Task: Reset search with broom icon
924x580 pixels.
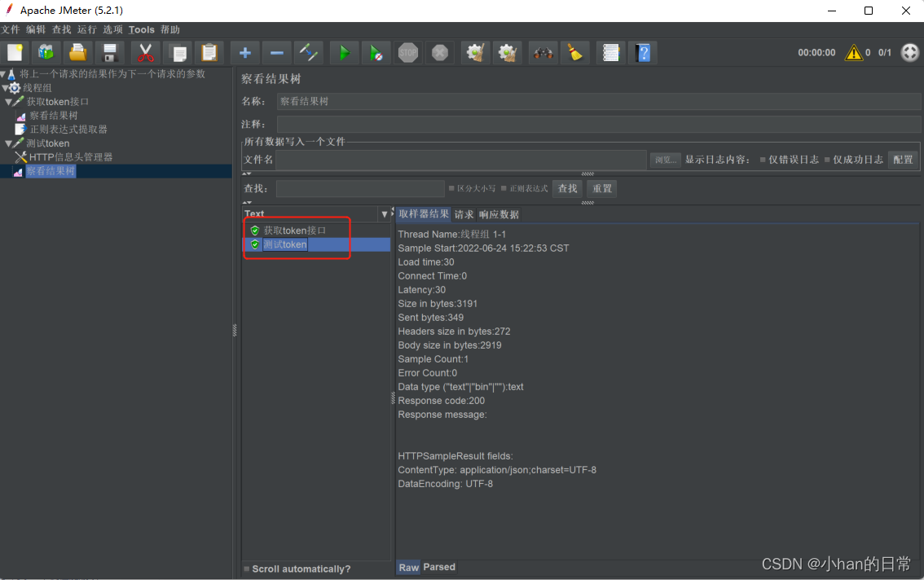Action: click(x=574, y=53)
